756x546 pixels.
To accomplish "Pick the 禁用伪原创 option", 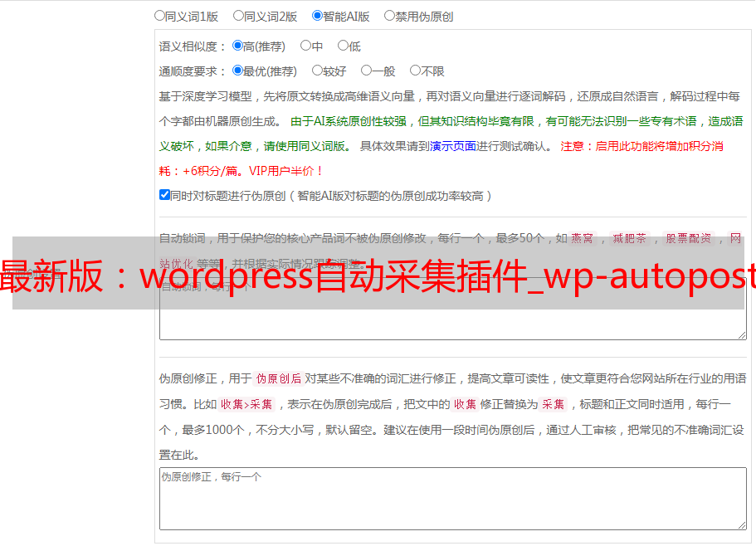I will click(389, 16).
